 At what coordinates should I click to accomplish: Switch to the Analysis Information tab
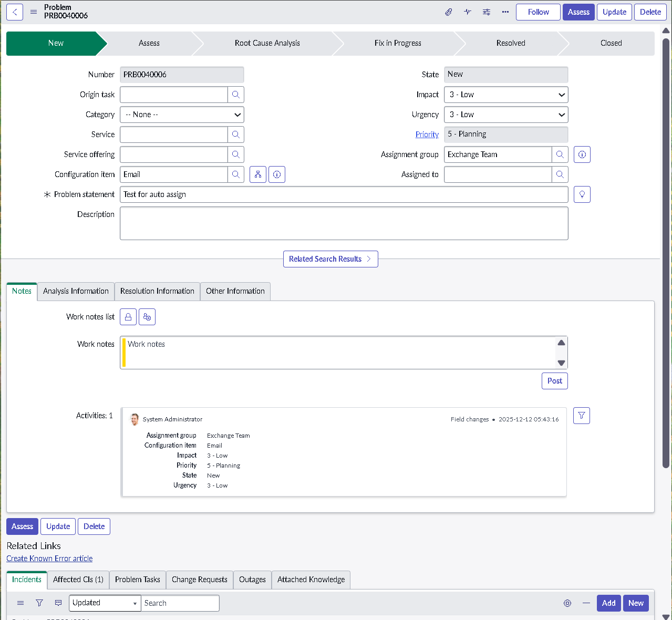coord(75,291)
